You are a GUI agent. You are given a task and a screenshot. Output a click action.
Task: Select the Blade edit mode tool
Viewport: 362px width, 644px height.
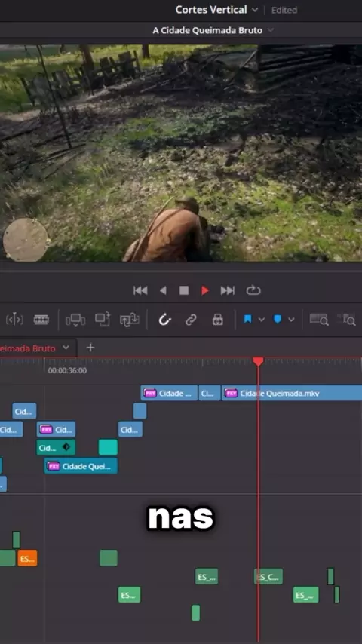coord(41,320)
